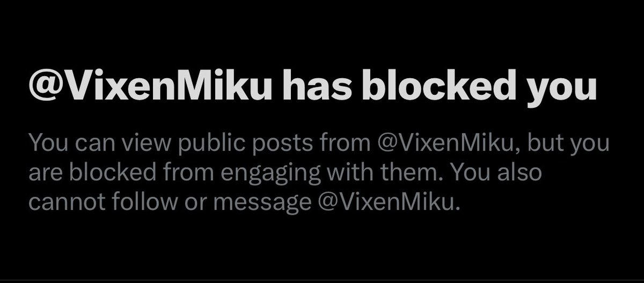Click the word 'from' before the first @VixenMiku mention
The width and height of the screenshot is (644, 283).
click(340, 144)
